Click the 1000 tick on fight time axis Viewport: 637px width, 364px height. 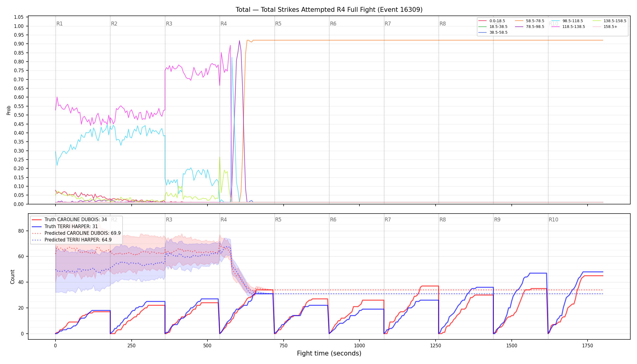click(359, 345)
